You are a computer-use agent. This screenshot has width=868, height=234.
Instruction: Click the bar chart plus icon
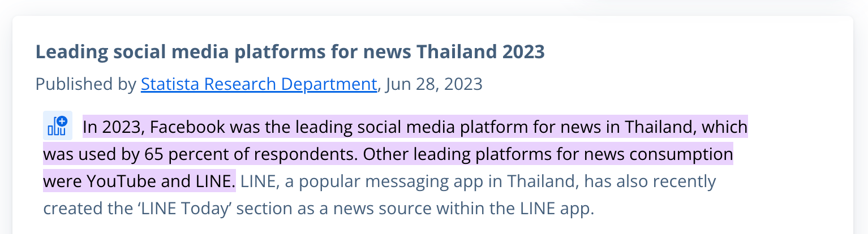[x=58, y=125]
